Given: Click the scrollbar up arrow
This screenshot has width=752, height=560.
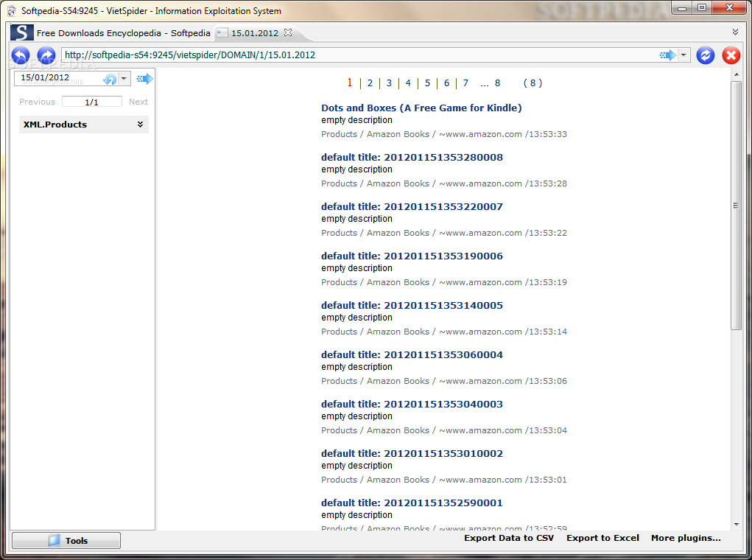Looking at the screenshot, I should tap(737, 74).
